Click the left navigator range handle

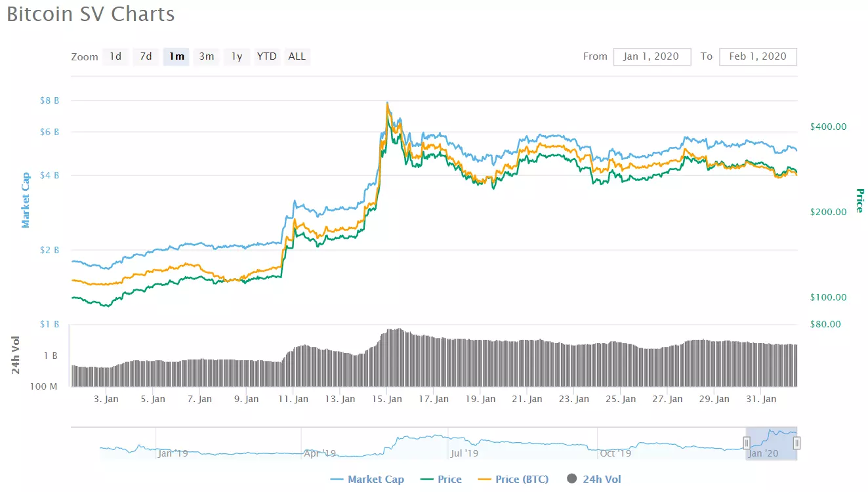[x=746, y=443]
